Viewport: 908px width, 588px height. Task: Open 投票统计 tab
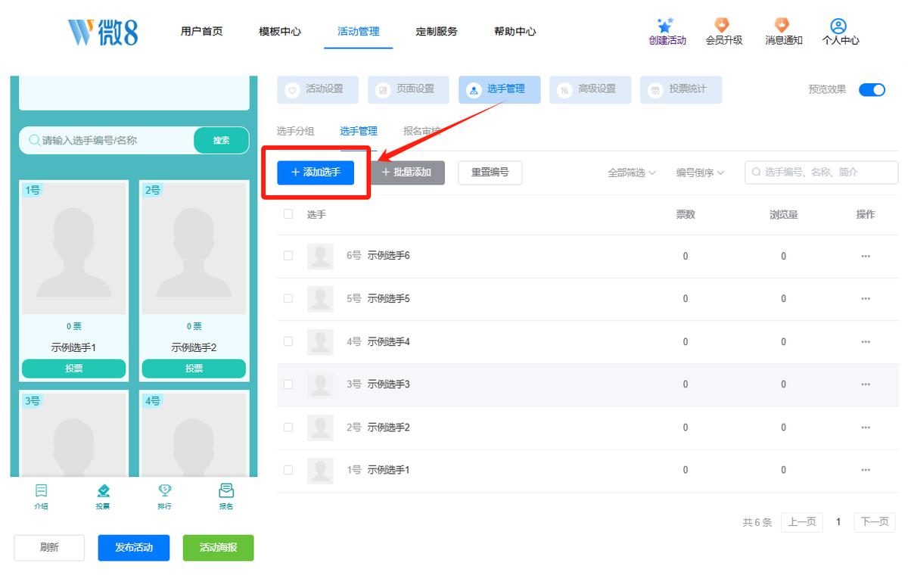(681, 89)
